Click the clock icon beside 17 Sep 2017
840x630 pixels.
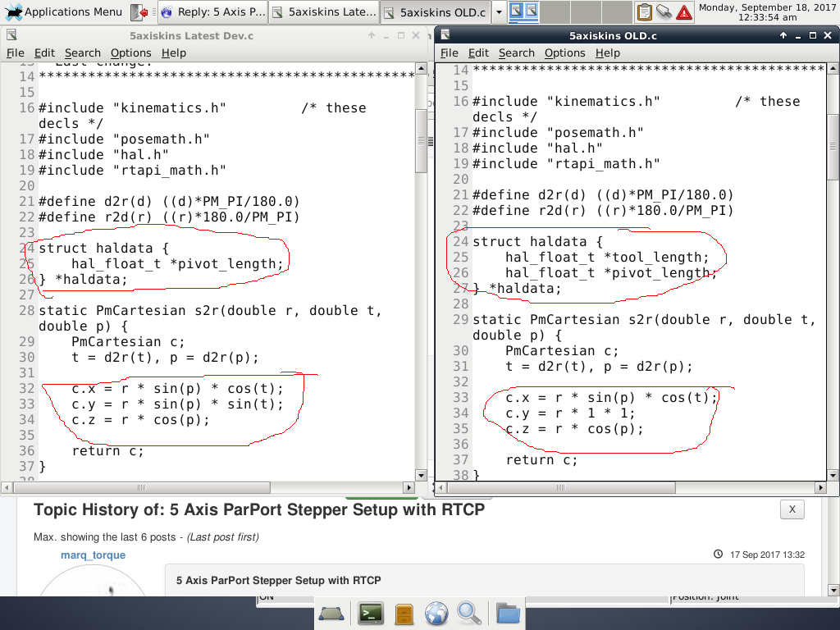(x=719, y=554)
